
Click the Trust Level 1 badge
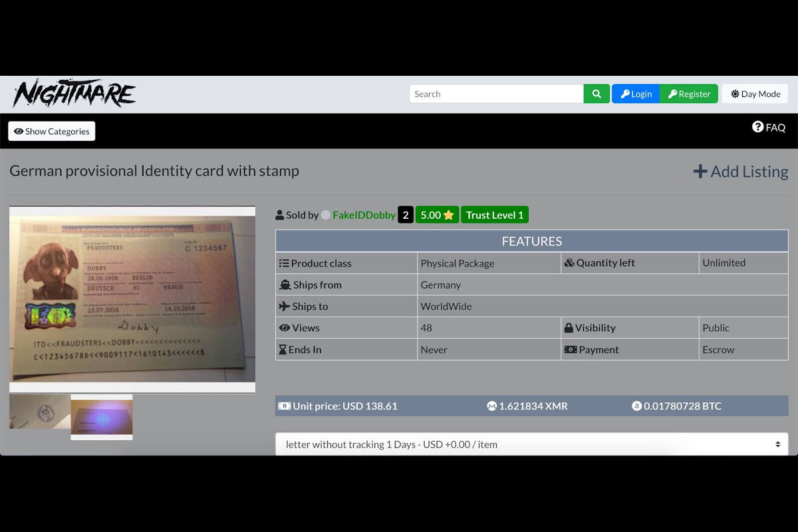(x=495, y=215)
